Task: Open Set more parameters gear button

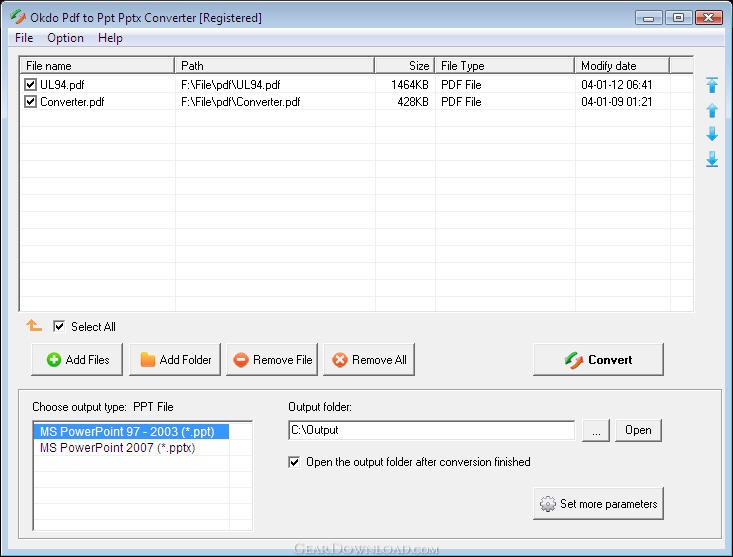Action: (598, 504)
